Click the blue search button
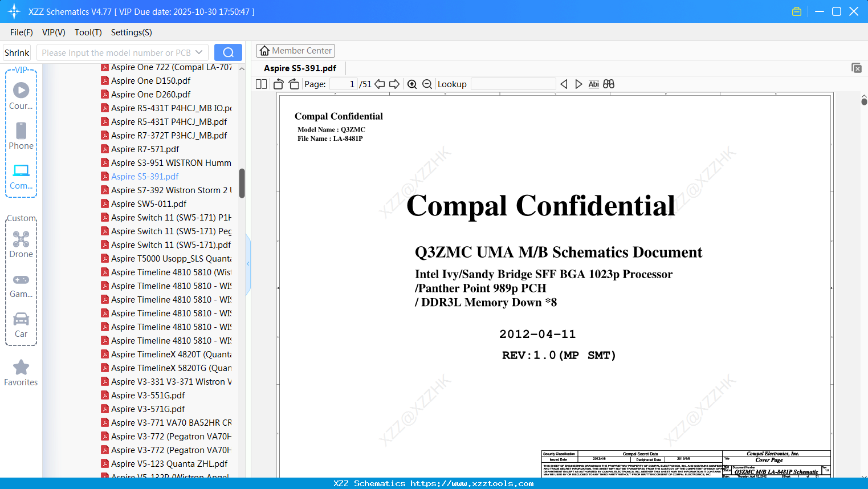This screenshot has height=489, width=868. pyautogui.click(x=228, y=52)
